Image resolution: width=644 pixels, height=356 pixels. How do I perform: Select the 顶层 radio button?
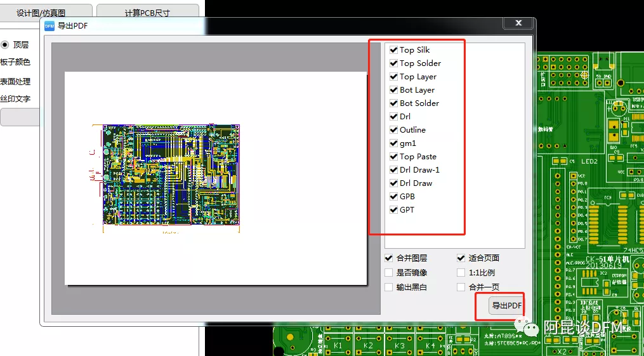pos(5,45)
